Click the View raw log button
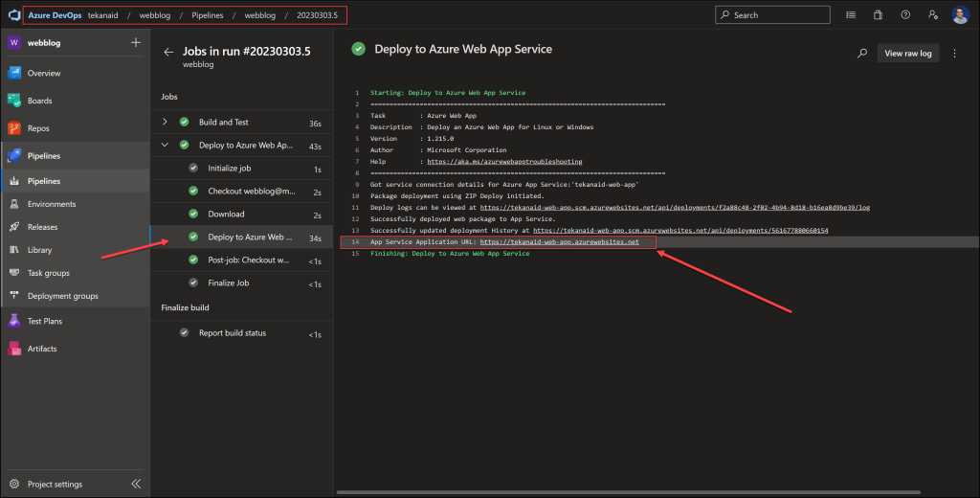The width and height of the screenshot is (980, 498). pos(908,54)
